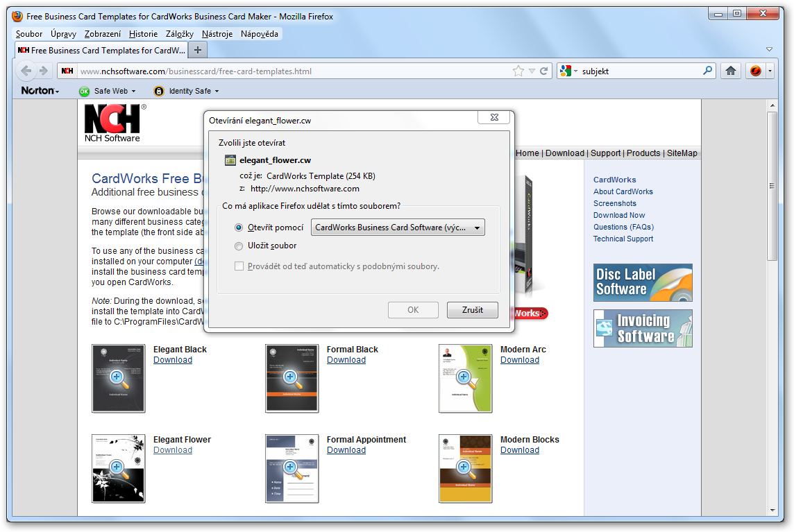Click the elegant_flower.cw file icon
Screen dimensions: 794x532
(x=230, y=160)
